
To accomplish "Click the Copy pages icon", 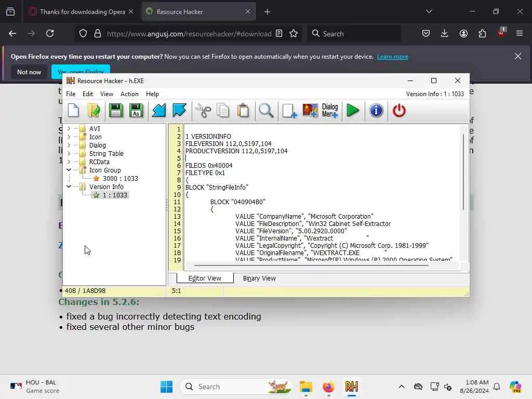I will pos(223,111).
